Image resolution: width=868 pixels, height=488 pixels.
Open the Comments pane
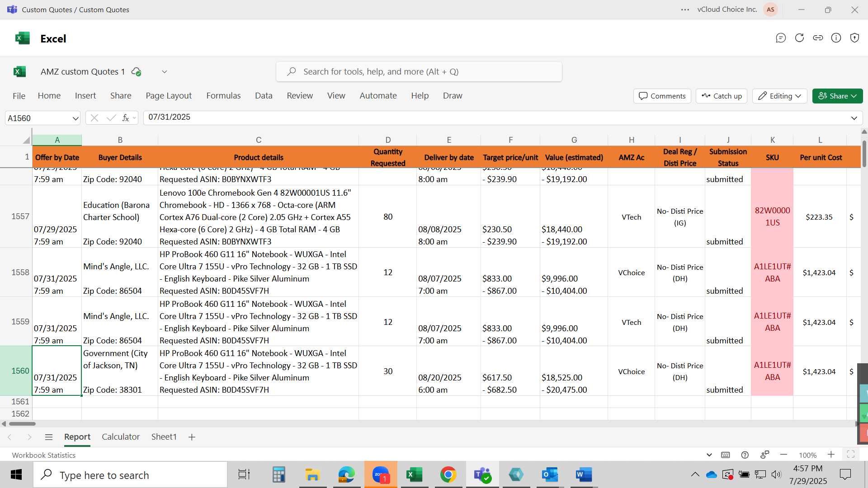pyautogui.click(x=662, y=96)
